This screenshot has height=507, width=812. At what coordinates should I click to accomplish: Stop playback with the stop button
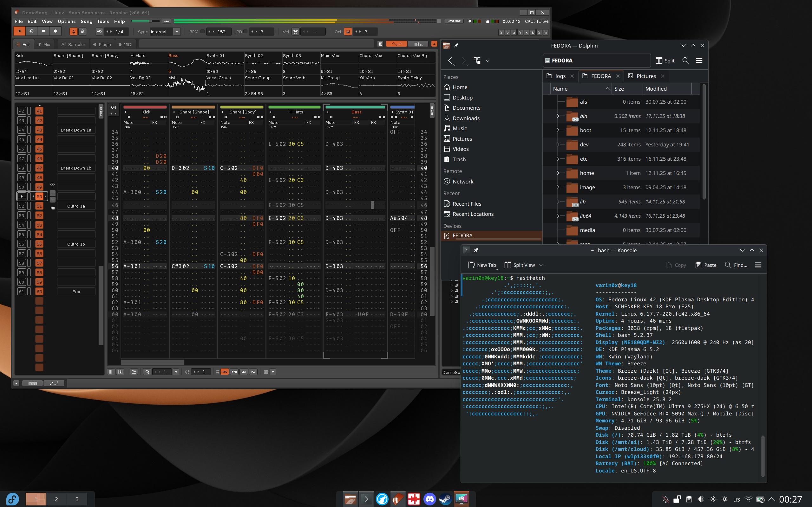(x=43, y=31)
